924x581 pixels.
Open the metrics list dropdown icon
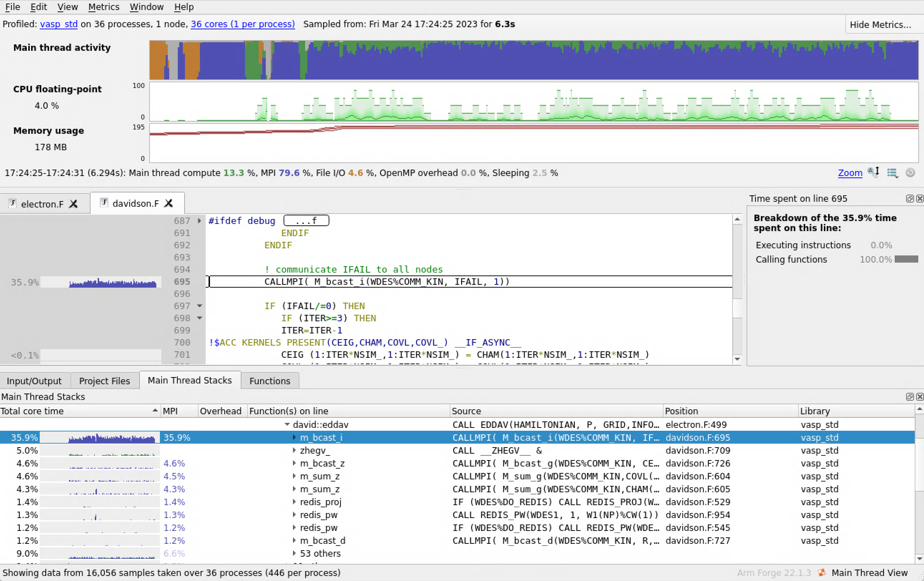(892, 173)
